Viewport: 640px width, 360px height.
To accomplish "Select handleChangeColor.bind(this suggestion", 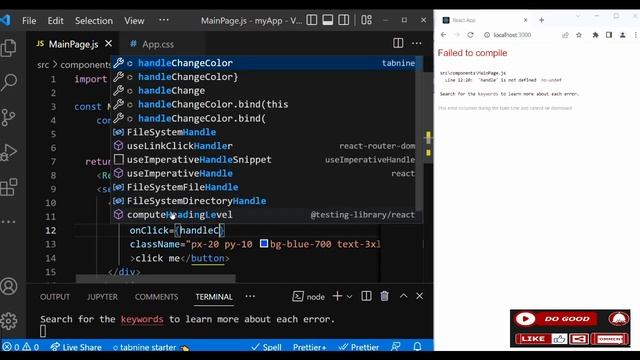I will click(264, 104).
